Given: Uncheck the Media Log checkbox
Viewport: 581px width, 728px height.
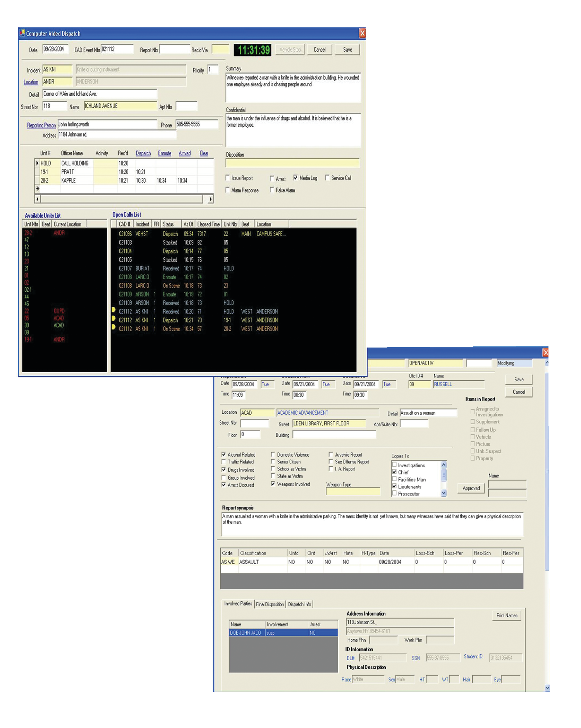Looking at the screenshot, I should (296, 178).
